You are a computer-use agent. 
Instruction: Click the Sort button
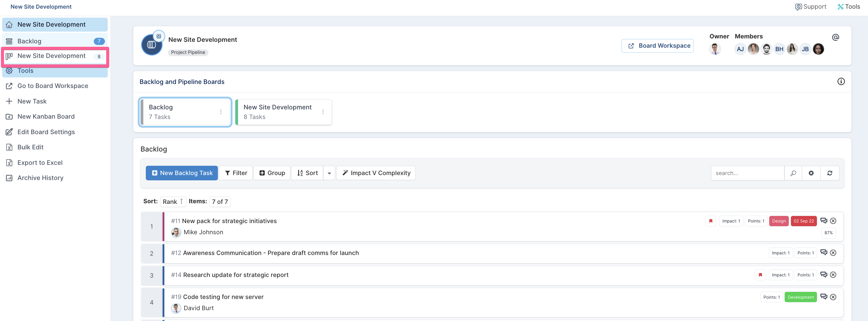(x=307, y=173)
